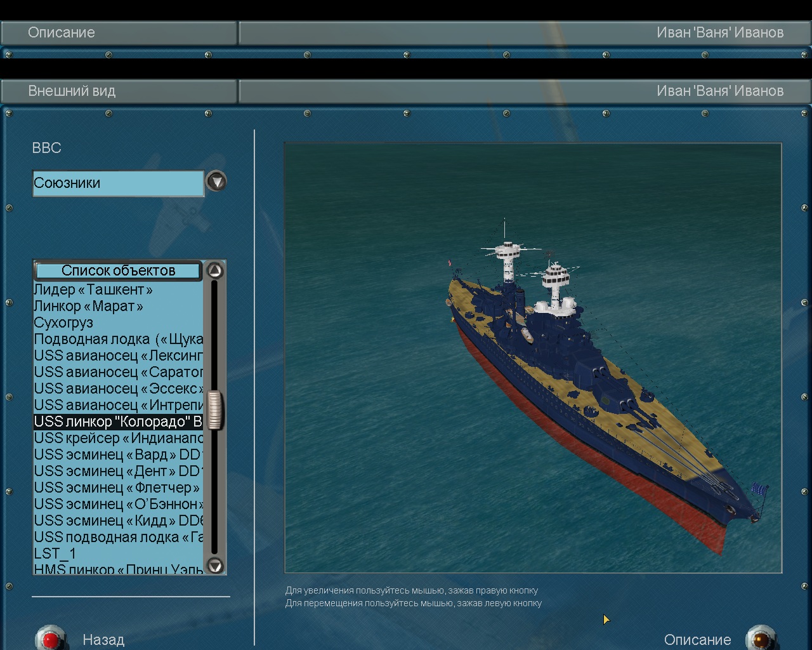812x650 pixels.
Task: Click scroll down arrow of object list
Action: point(215,565)
